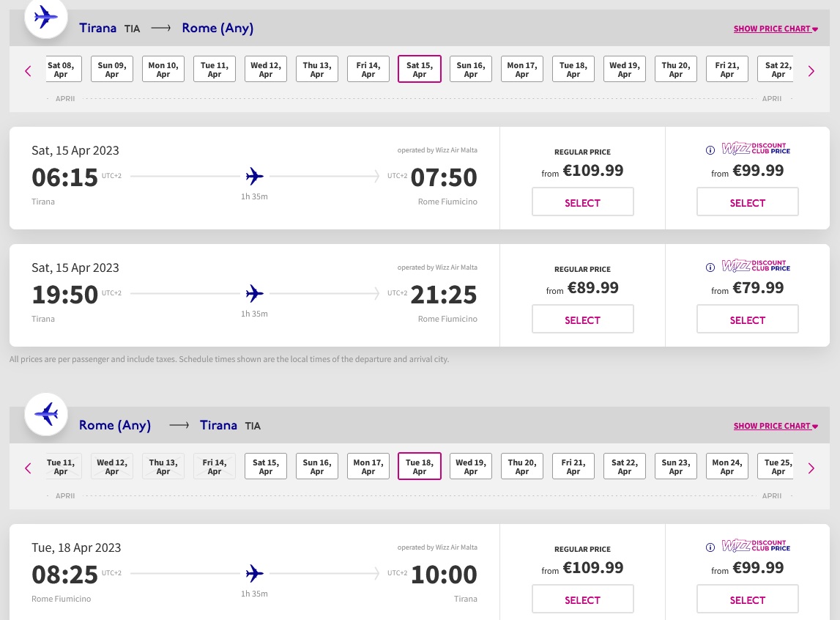The image size is (840, 620).
Task: Expand outbound Show Price Chart
Action: pos(776,29)
